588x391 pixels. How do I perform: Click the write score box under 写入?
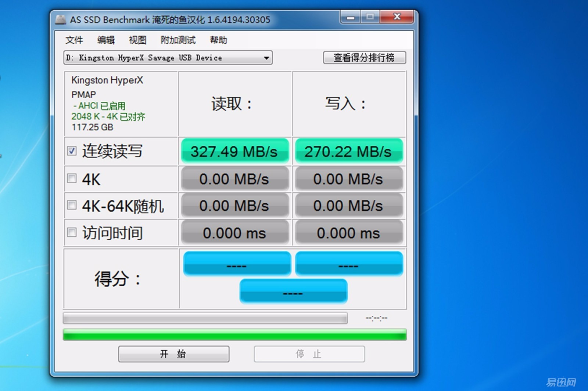pos(349,264)
